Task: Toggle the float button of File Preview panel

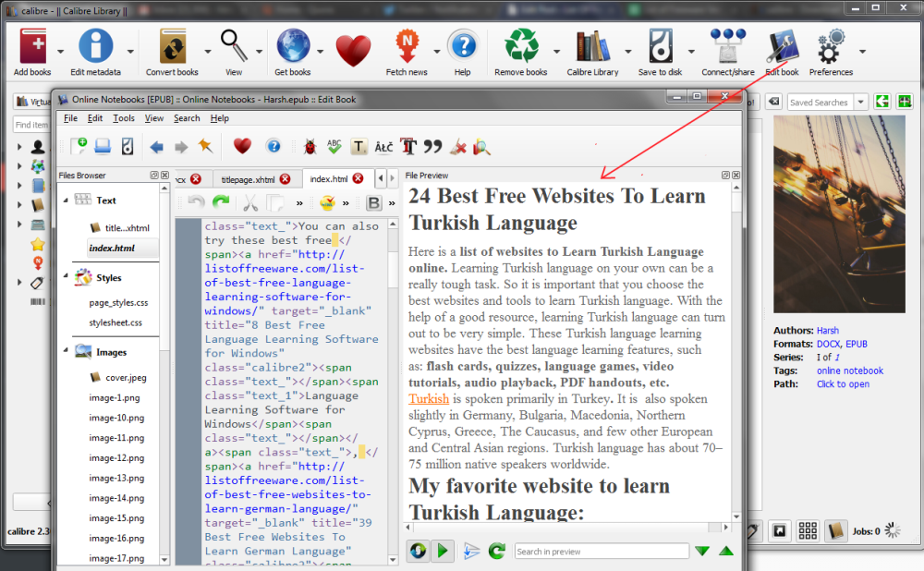Action: point(726,175)
